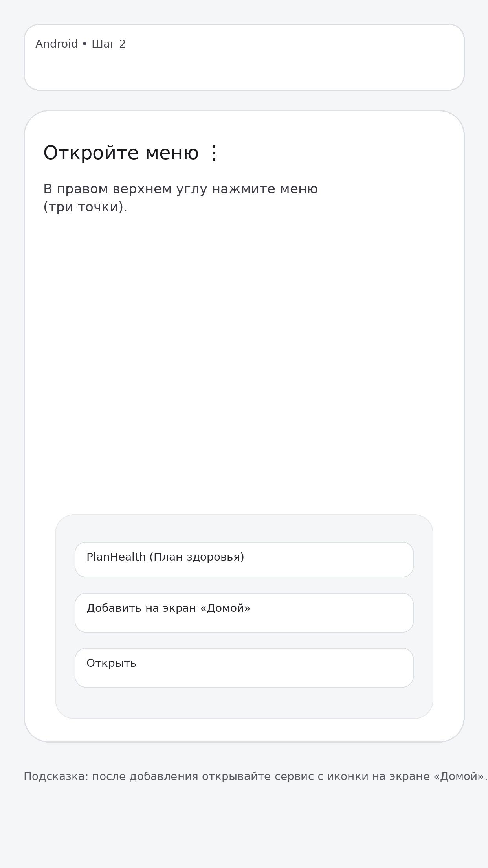Click the bullet separator before «Шаг 2»

click(84, 44)
